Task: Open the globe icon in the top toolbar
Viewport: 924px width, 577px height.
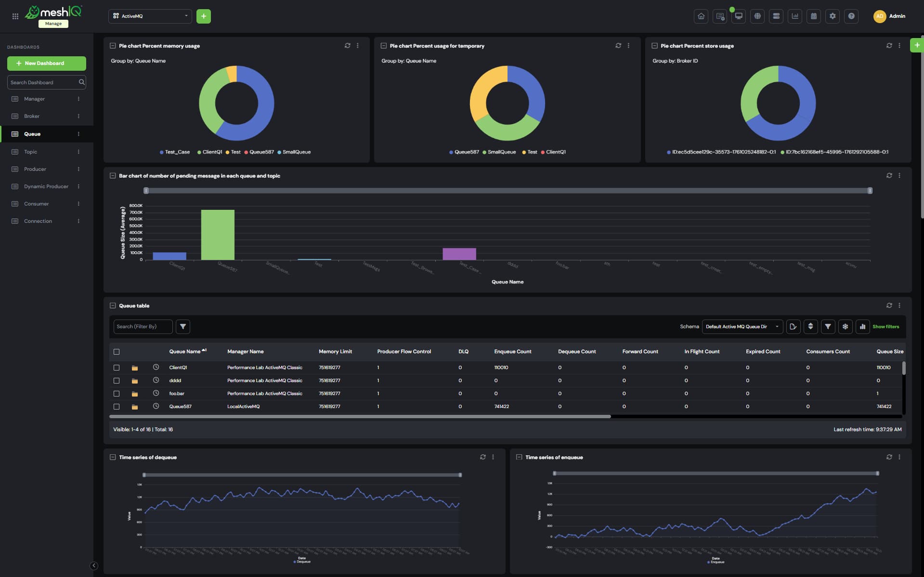Action: 757,16
